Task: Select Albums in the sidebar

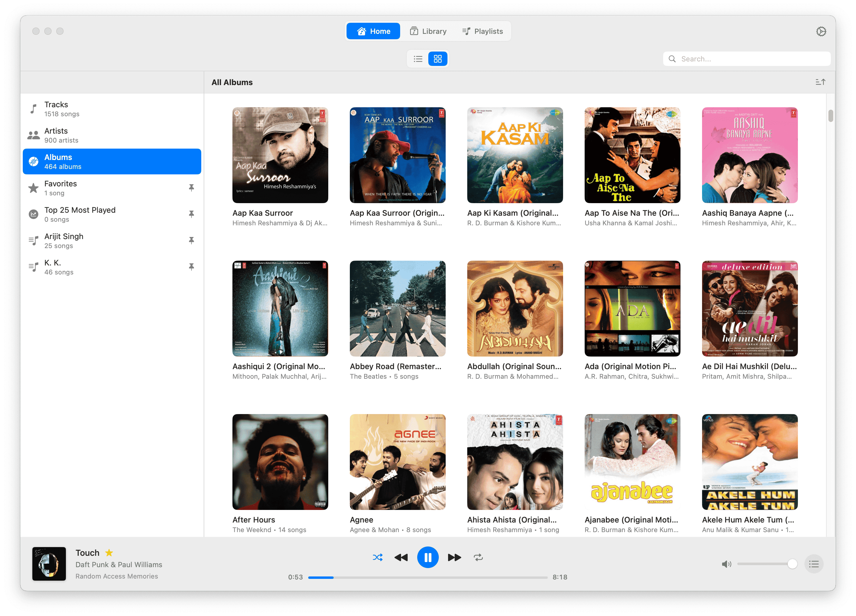Action: [x=112, y=161]
